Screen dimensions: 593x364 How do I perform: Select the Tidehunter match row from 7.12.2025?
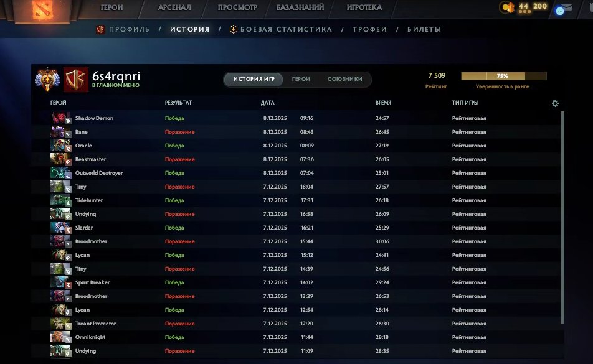tap(249, 200)
